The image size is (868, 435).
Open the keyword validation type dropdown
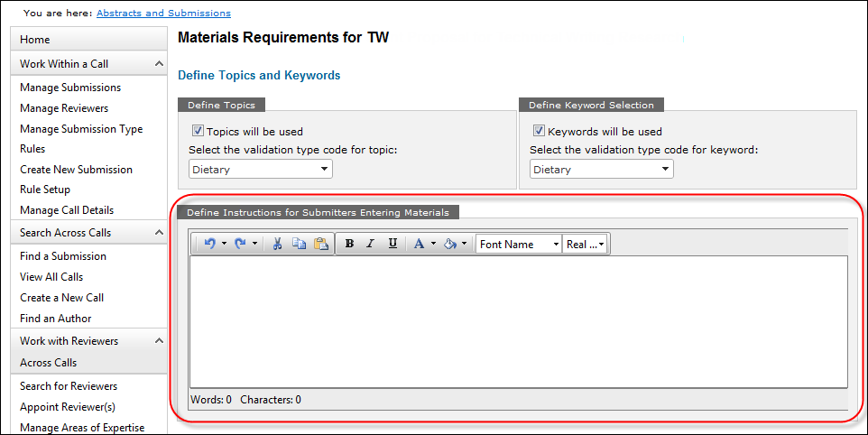[x=601, y=169]
